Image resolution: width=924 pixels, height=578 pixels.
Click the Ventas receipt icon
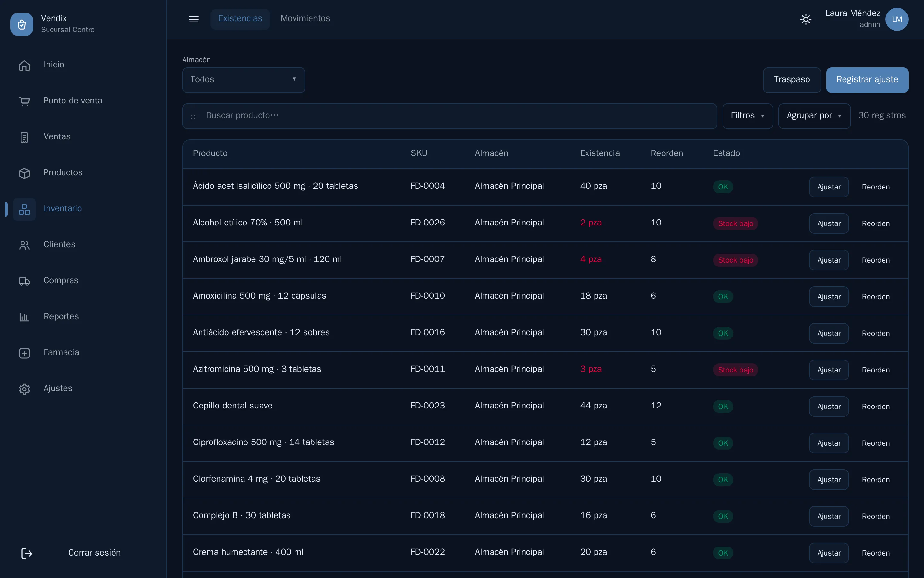coord(24,137)
